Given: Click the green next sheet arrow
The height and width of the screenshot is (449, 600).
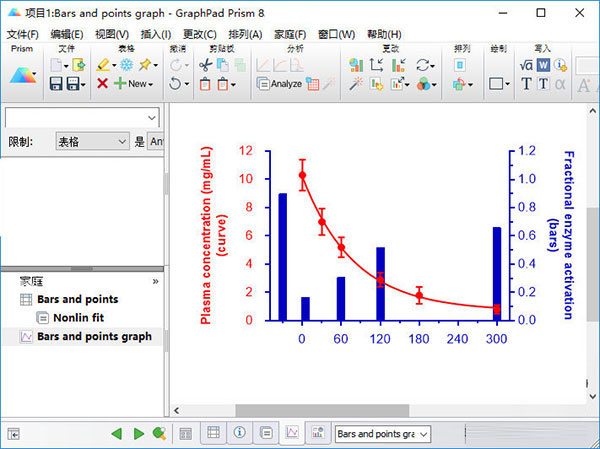Looking at the screenshot, I should 139,434.
